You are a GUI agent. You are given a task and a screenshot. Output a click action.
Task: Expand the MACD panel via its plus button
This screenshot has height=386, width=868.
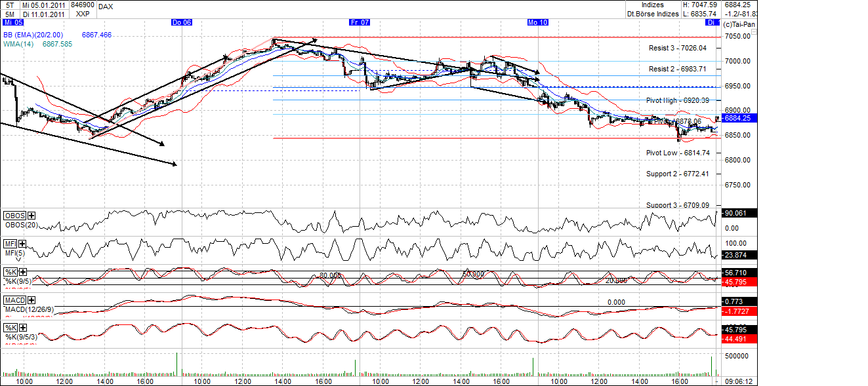click(x=31, y=299)
